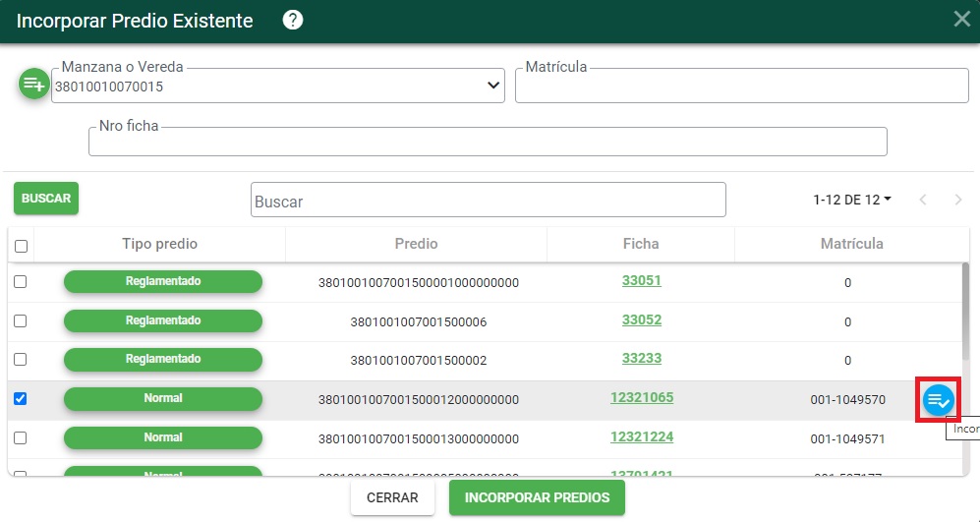Click predio 380100100700150001000000000
The height and width of the screenshot is (522, 980).
(x=419, y=282)
